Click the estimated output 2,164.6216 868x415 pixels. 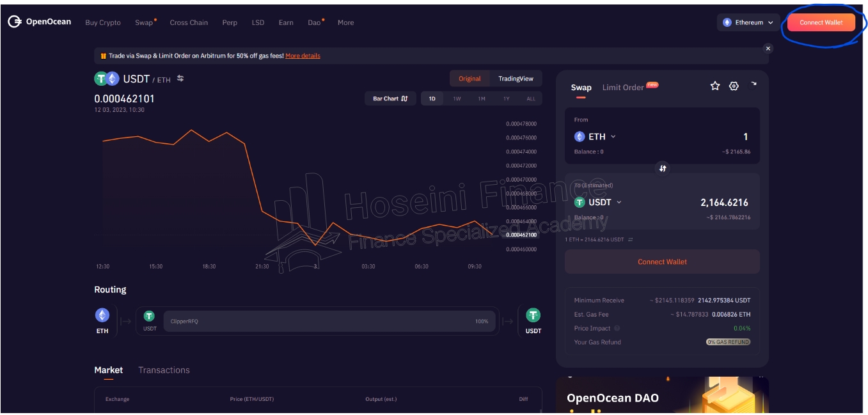(724, 203)
